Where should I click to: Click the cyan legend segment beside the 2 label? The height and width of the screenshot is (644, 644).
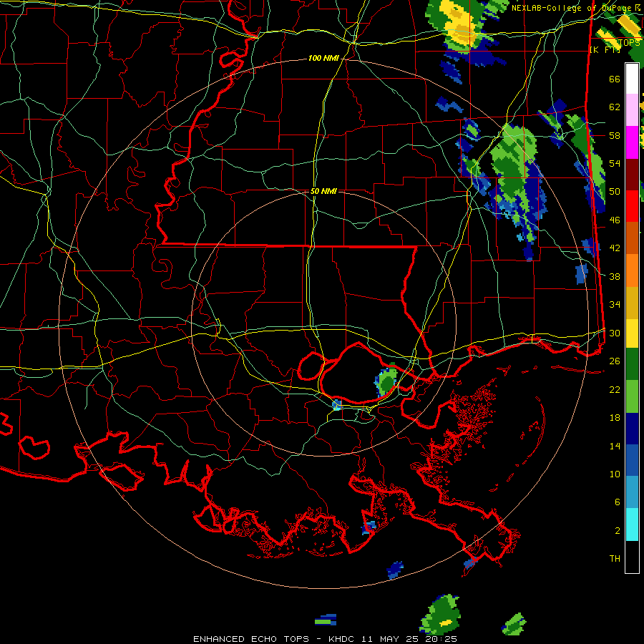click(632, 525)
